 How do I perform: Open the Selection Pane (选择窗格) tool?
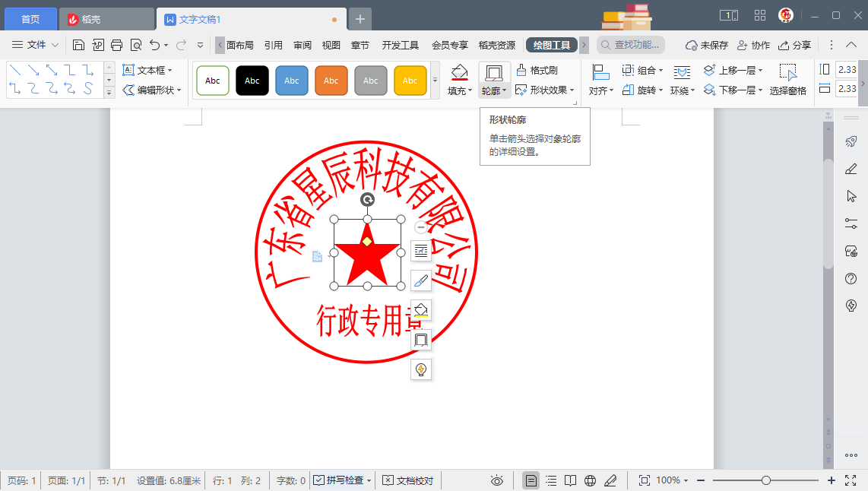tap(788, 80)
